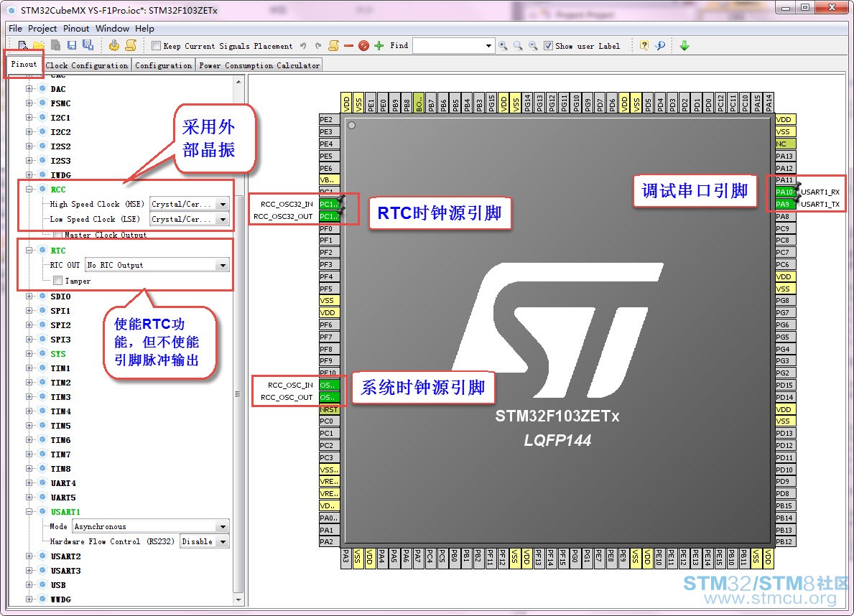The image size is (854, 616).
Task: Select the WWDG peripheral in the tree
Action: click(x=60, y=599)
